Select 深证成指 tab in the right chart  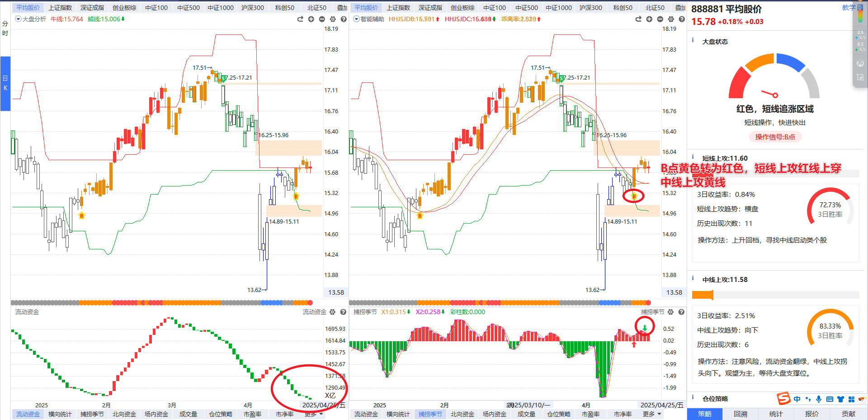tap(430, 8)
